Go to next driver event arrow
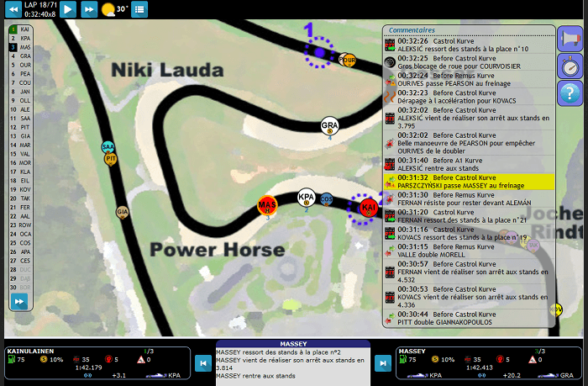The width and height of the screenshot is (588, 386). [382, 363]
